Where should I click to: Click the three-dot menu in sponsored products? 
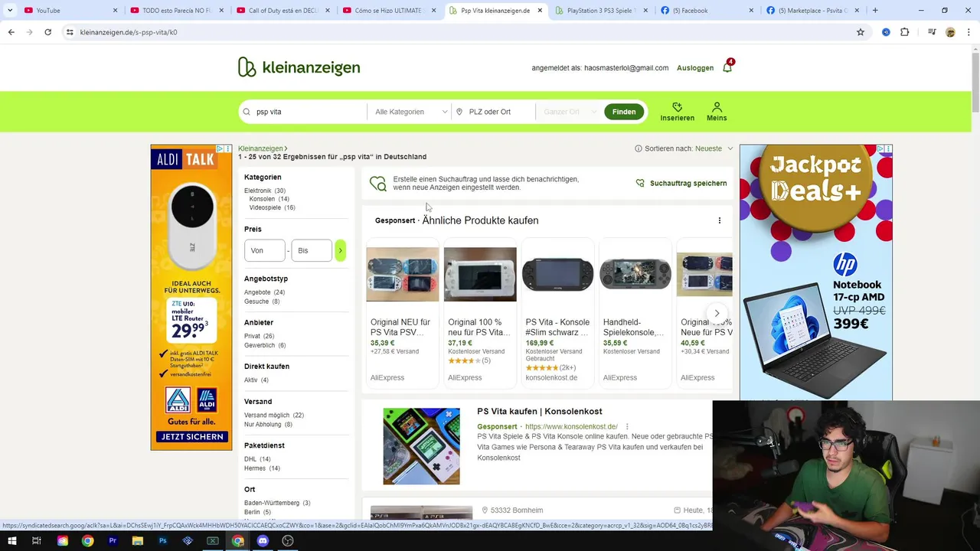pos(719,220)
